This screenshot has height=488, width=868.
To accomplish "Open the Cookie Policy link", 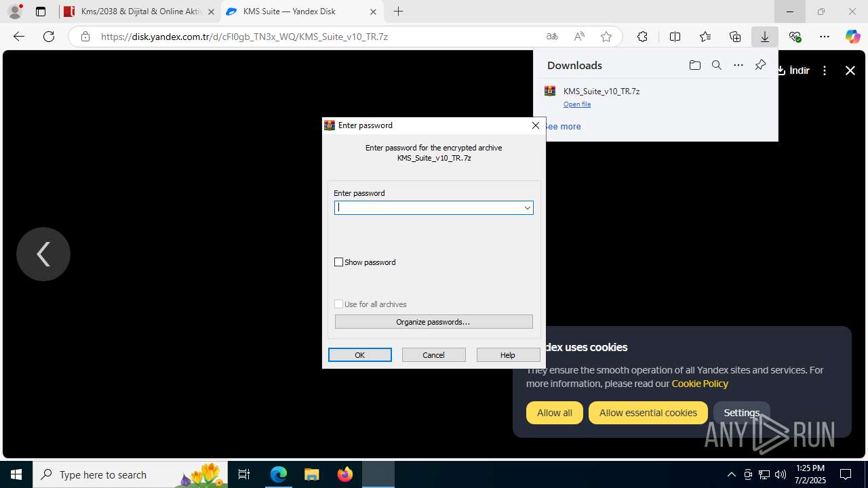I will pyautogui.click(x=700, y=384).
